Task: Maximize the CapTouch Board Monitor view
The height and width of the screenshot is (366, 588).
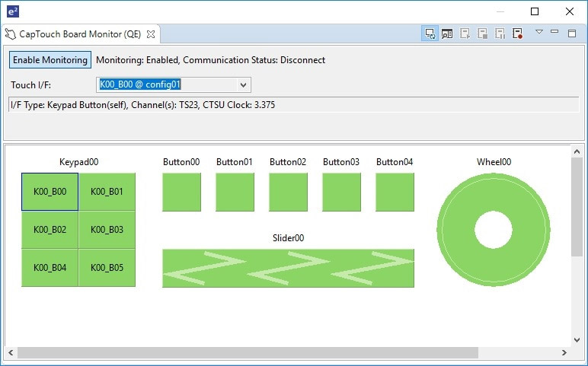Action: [x=572, y=33]
